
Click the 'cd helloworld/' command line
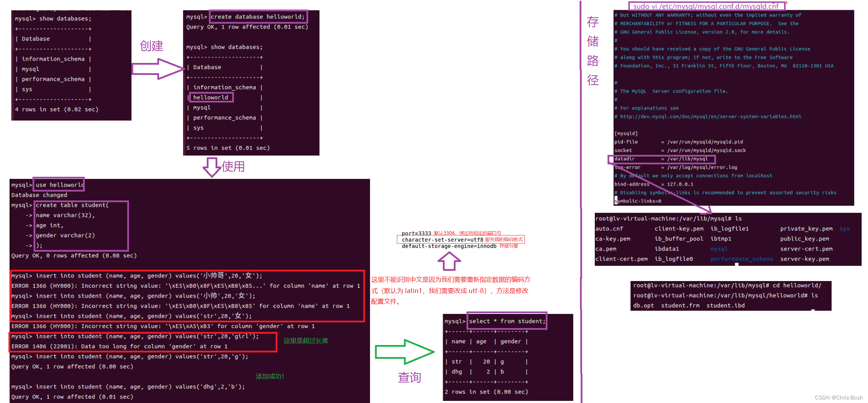click(727, 285)
